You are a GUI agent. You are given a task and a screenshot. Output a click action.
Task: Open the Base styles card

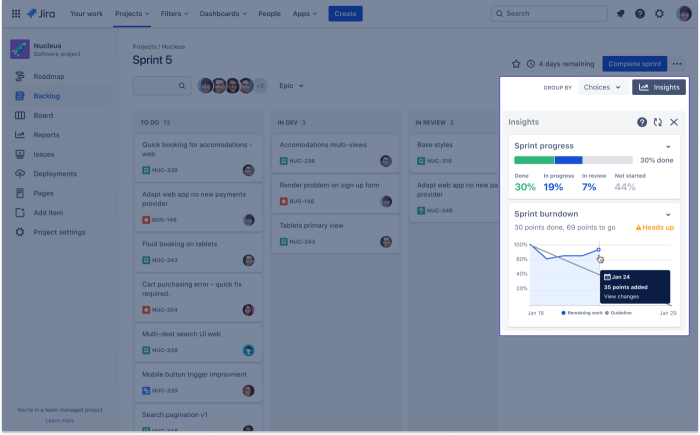pos(454,152)
